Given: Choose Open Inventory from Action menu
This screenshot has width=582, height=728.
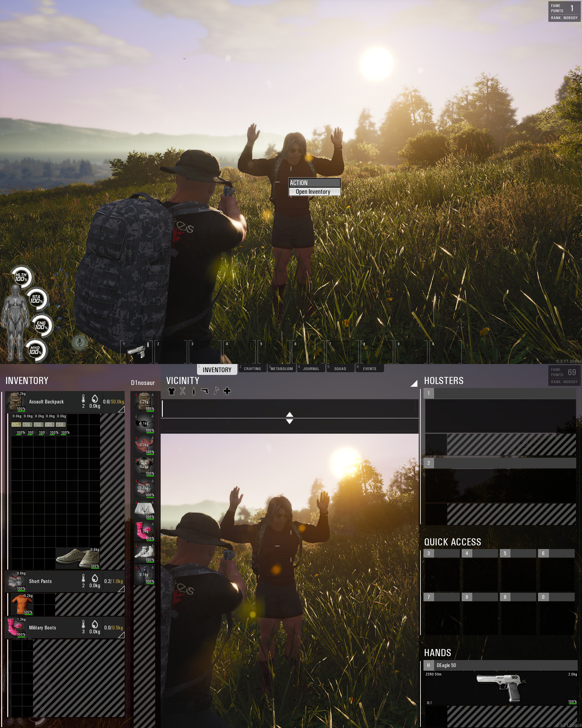Looking at the screenshot, I should pyautogui.click(x=314, y=192).
